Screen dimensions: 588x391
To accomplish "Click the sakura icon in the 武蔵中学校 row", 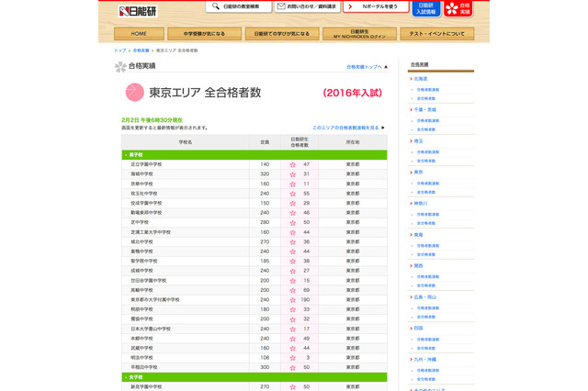I will pyautogui.click(x=293, y=349).
